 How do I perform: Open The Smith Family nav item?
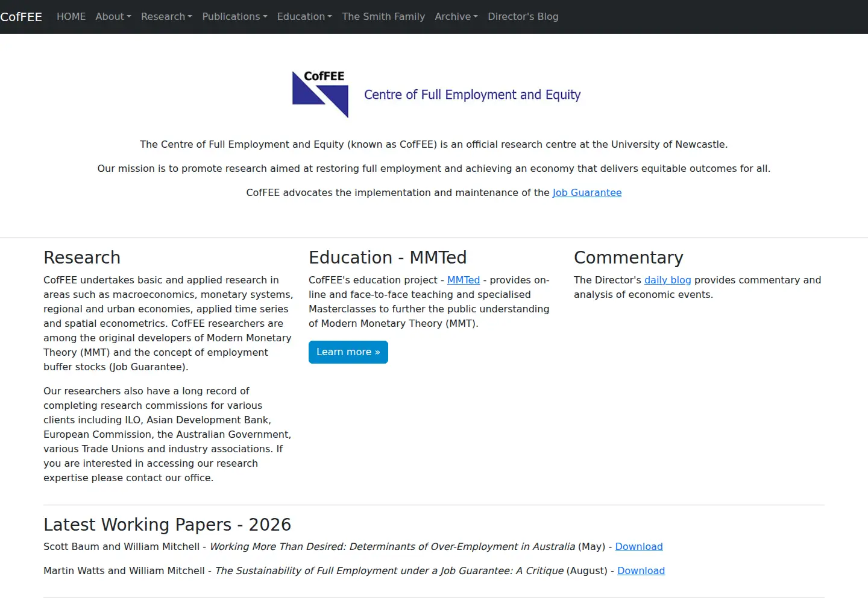[383, 17]
